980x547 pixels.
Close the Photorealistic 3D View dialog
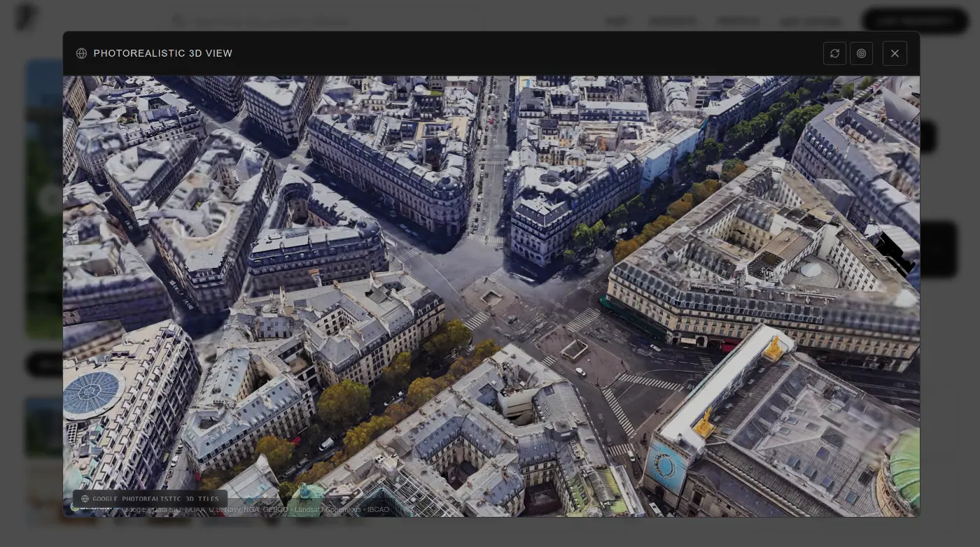[x=895, y=53]
